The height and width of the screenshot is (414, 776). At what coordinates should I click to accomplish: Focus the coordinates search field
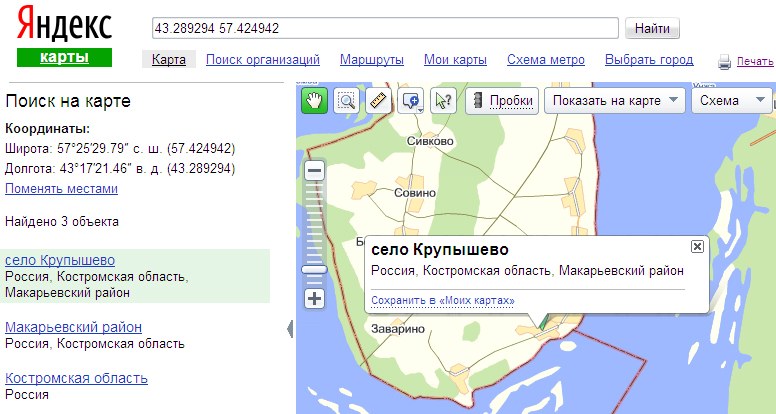point(385,28)
